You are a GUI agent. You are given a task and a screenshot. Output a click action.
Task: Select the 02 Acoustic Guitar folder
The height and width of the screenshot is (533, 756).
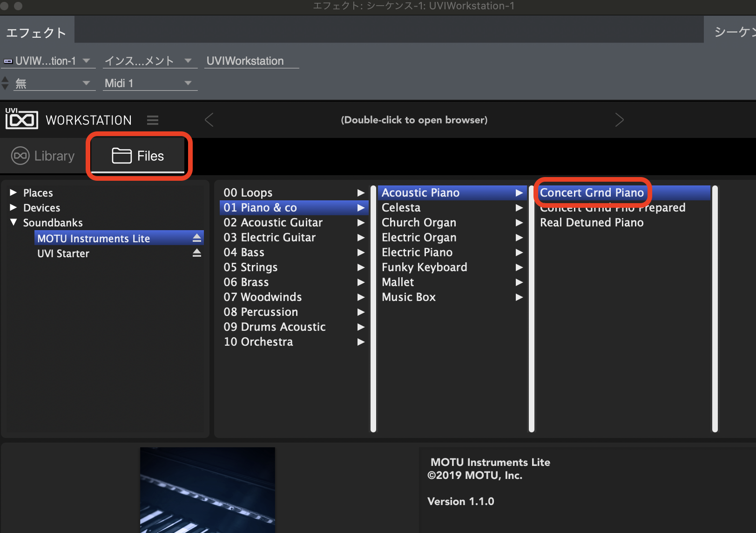tap(294, 222)
